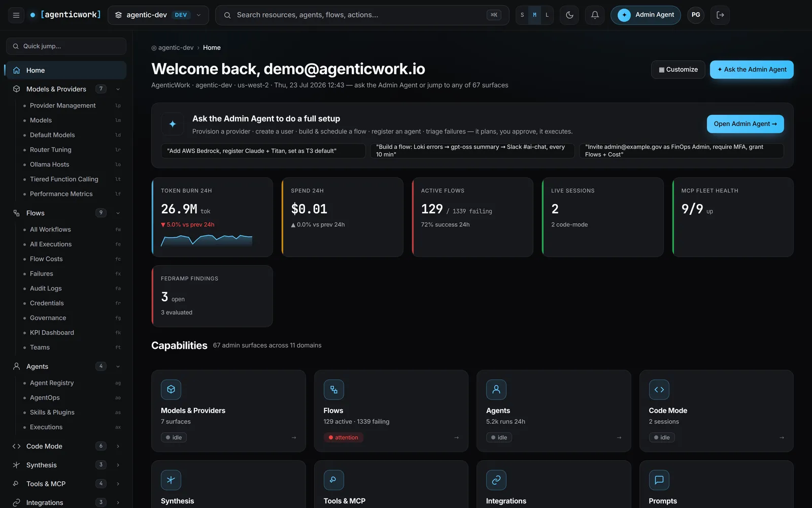The height and width of the screenshot is (508, 812).
Task: Click the Synthesis icon in sidebar
Action: [x=16, y=465]
